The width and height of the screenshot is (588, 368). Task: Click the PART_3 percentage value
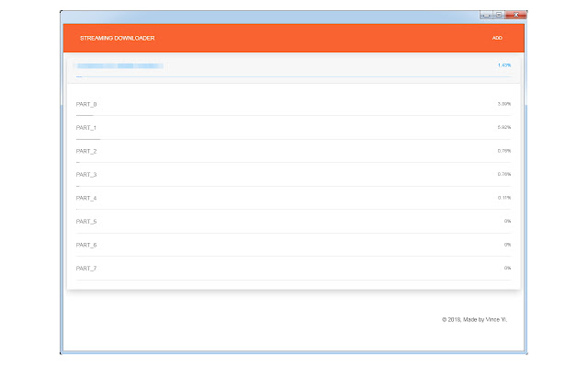point(504,174)
